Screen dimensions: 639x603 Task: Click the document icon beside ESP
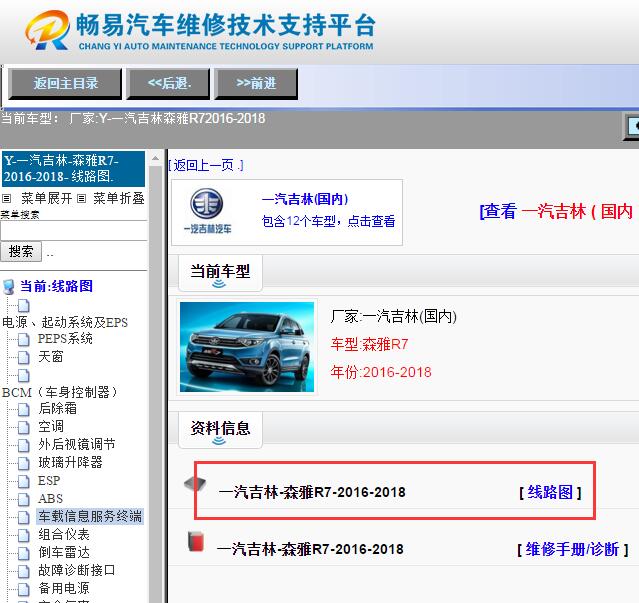coord(24,481)
